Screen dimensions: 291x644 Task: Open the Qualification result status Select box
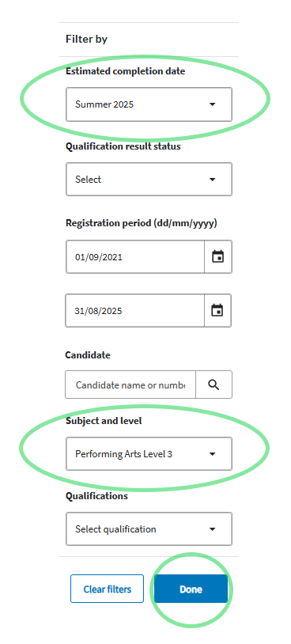click(149, 180)
